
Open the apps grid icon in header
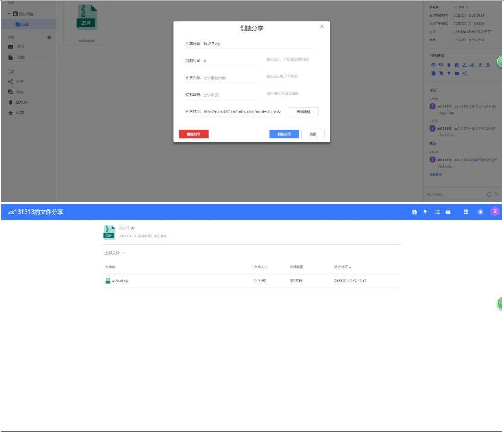[x=466, y=212]
